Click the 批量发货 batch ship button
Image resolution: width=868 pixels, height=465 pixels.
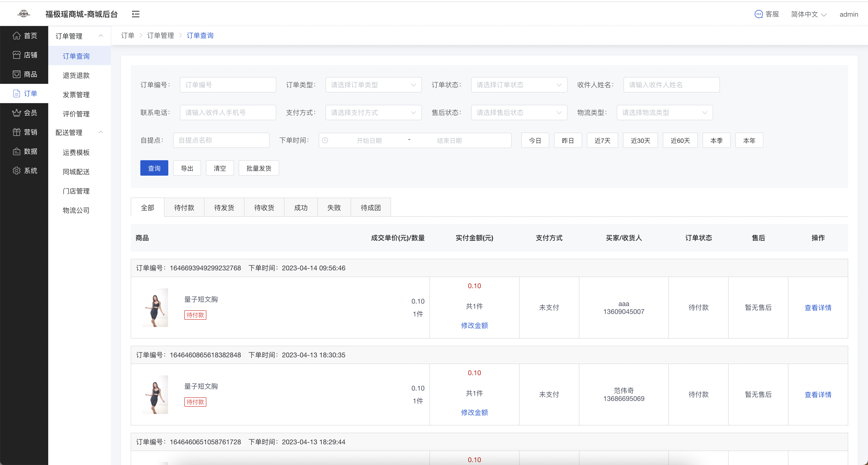point(259,168)
